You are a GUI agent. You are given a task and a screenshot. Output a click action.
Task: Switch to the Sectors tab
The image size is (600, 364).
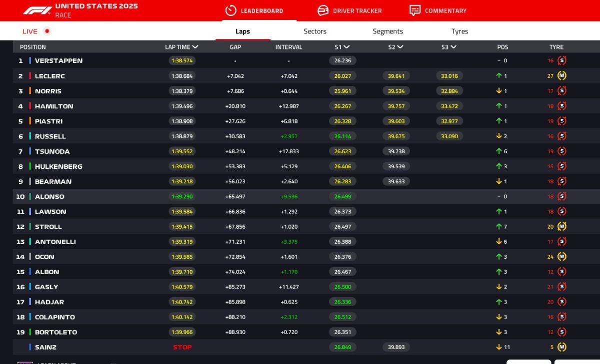pos(315,31)
